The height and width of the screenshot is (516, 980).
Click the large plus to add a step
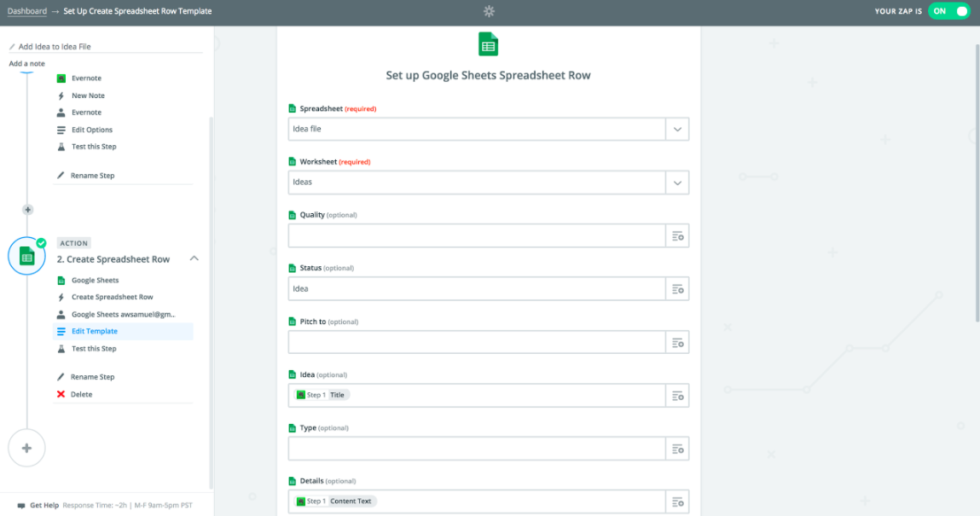pos(26,448)
